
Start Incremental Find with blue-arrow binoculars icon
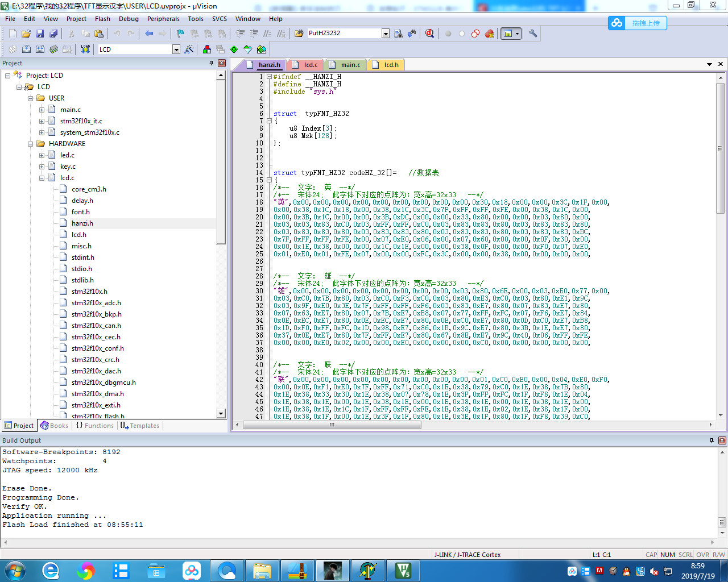coord(412,34)
